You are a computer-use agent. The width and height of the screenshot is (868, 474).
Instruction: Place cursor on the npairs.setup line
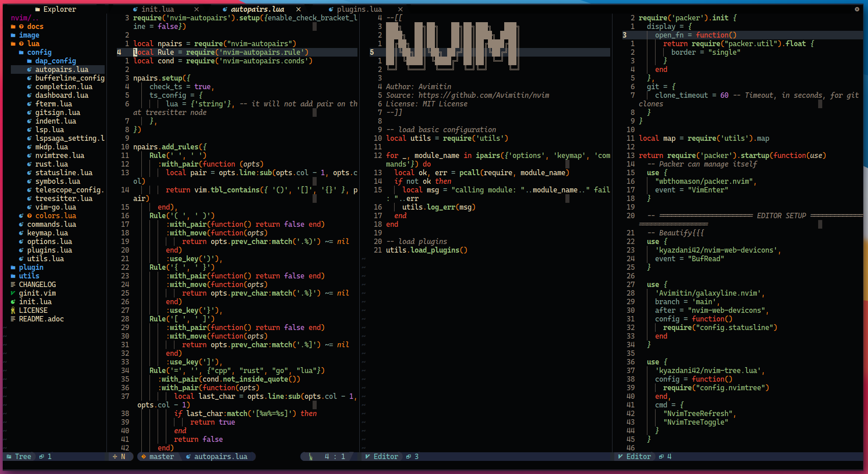(x=162, y=78)
